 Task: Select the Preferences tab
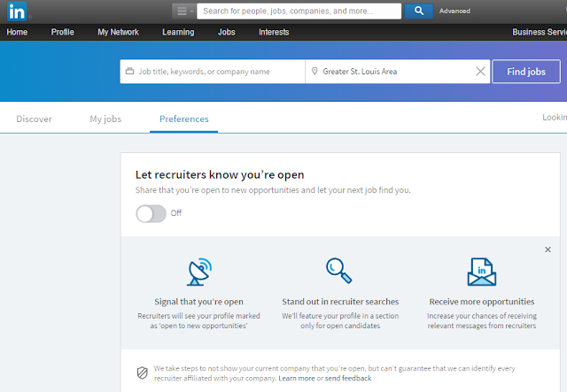pos(184,119)
